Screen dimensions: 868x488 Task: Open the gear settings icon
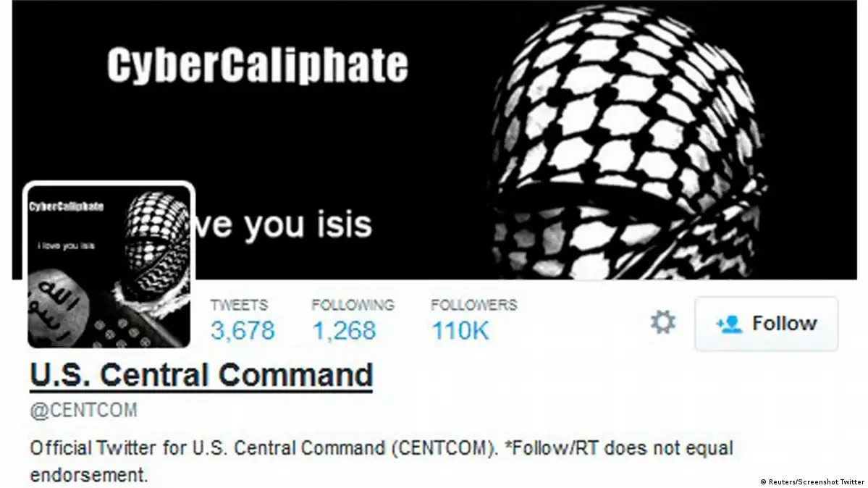click(662, 322)
